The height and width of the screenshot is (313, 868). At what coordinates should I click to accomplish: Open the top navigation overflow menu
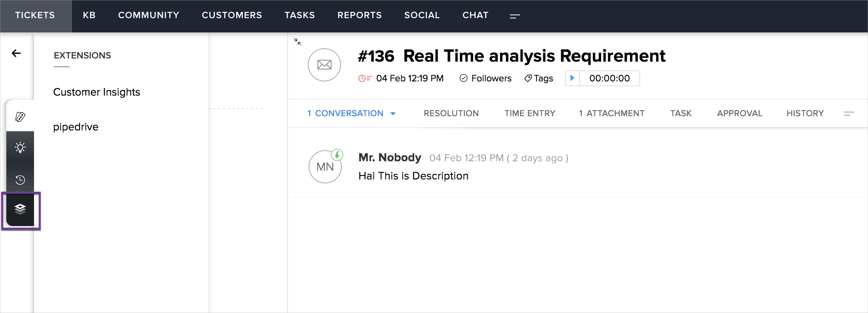(515, 16)
